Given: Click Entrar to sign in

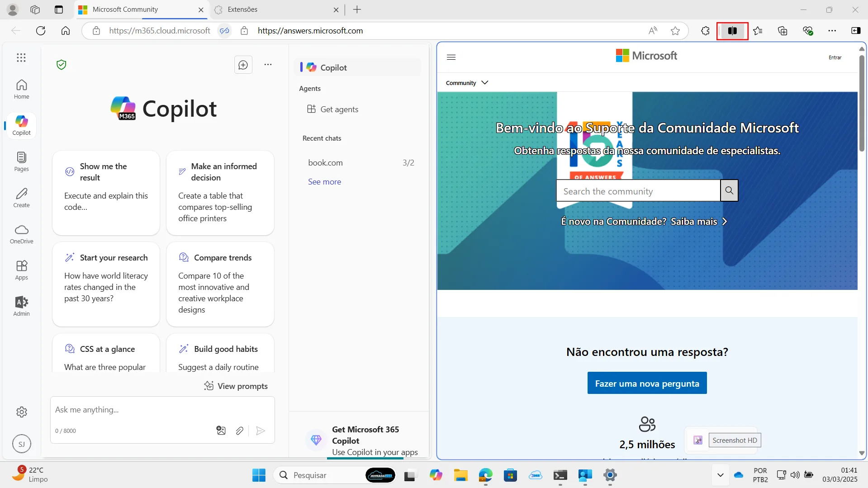Looking at the screenshot, I should [835, 57].
